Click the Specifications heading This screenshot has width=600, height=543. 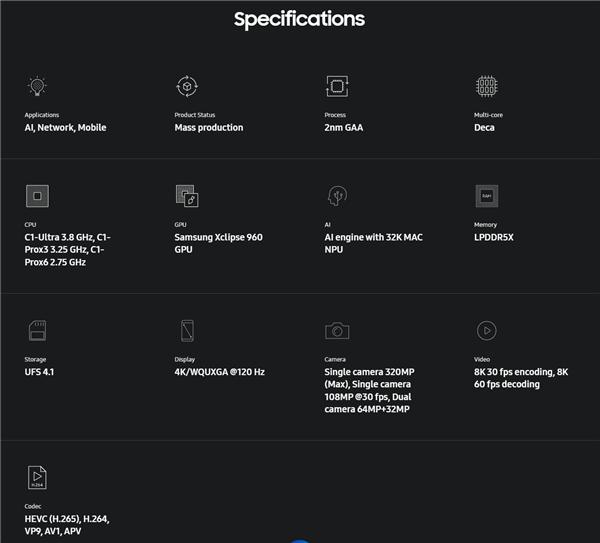point(299,19)
